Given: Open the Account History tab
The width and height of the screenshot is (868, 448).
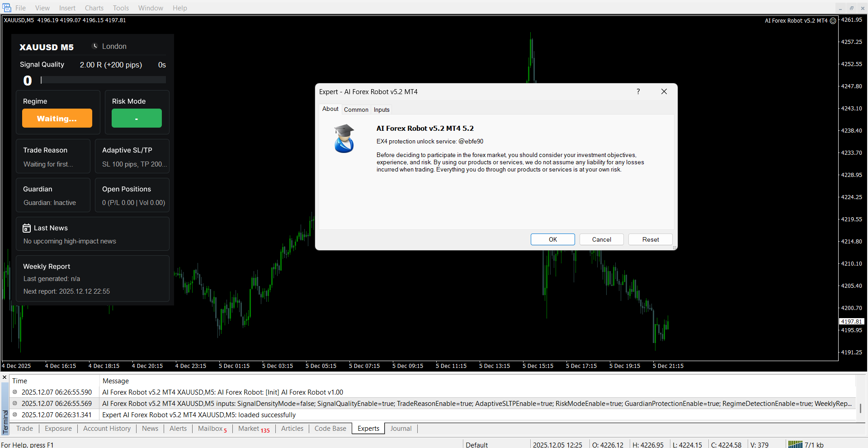Looking at the screenshot, I should tap(107, 429).
